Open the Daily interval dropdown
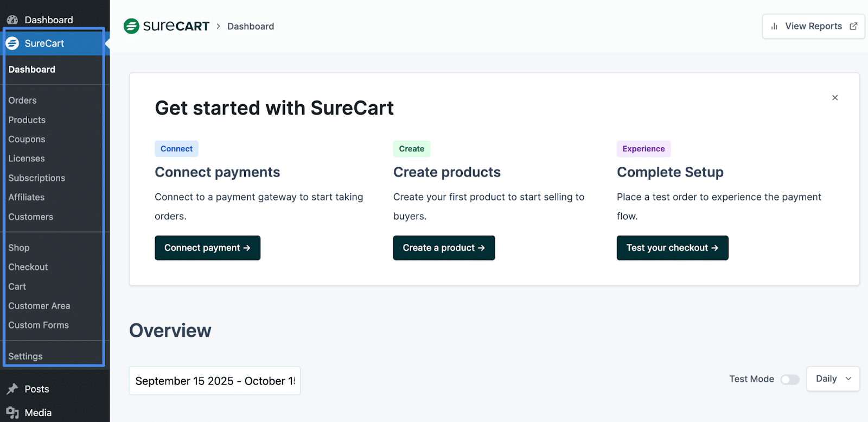The width and height of the screenshot is (868, 422). pyautogui.click(x=833, y=379)
